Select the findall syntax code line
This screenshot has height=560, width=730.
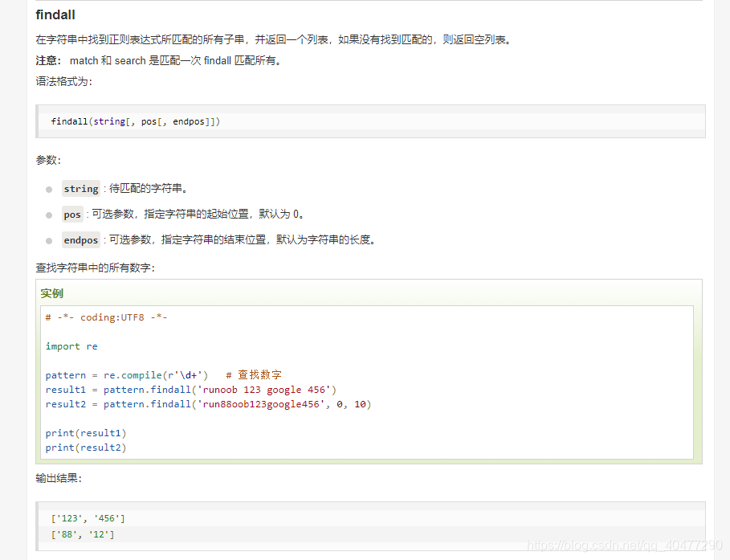tap(136, 121)
